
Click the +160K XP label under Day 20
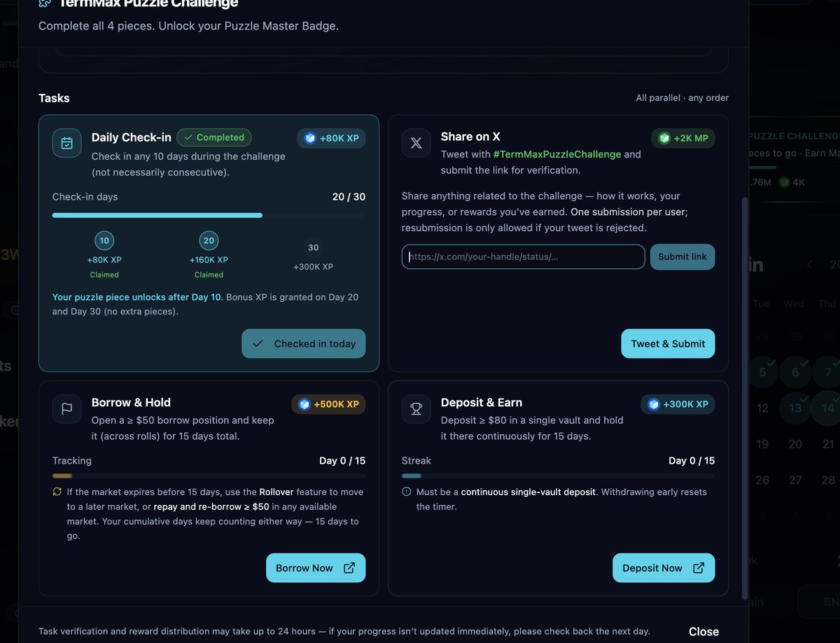click(209, 260)
